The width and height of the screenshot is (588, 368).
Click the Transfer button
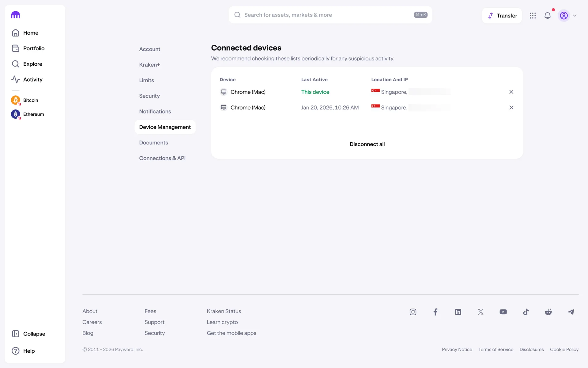[x=502, y=15]
